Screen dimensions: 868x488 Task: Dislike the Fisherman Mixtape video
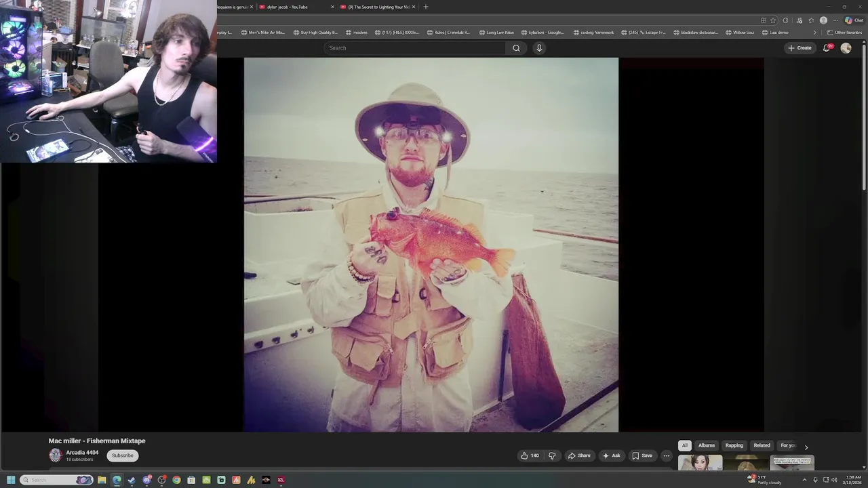tap(552, 455)
